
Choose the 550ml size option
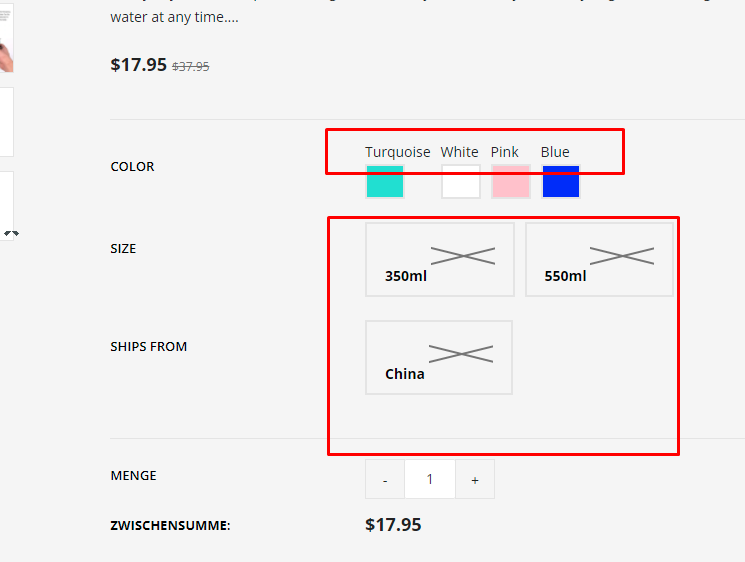(600, 260)
